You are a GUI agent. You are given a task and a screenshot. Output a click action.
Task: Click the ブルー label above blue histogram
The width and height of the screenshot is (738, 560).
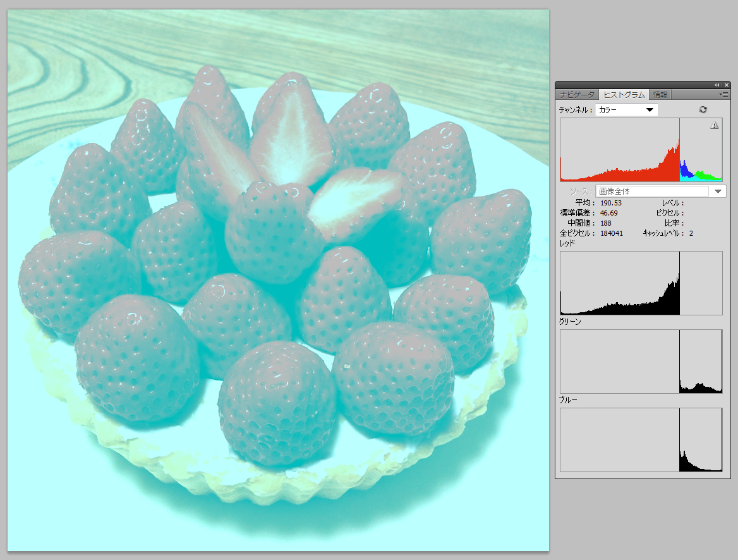(x=568, y=400)
